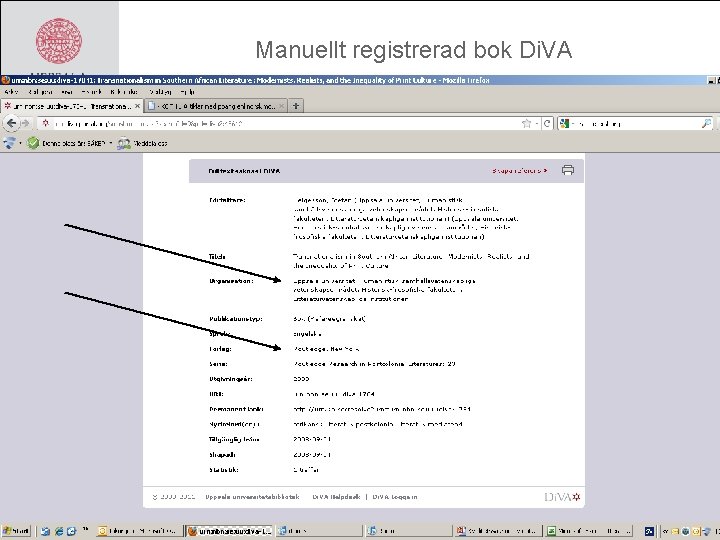Click the Serie value text

(x=374, y=364)
